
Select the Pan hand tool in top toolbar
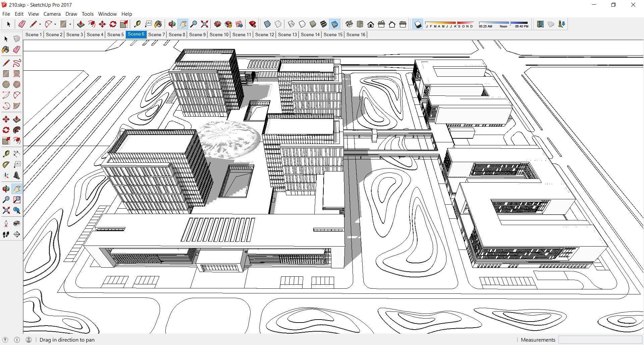point(183,24)
